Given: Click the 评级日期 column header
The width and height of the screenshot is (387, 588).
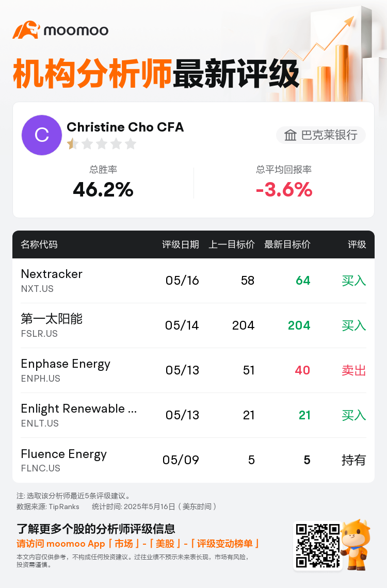Looking at the screenshot, I should coord(181,244).
